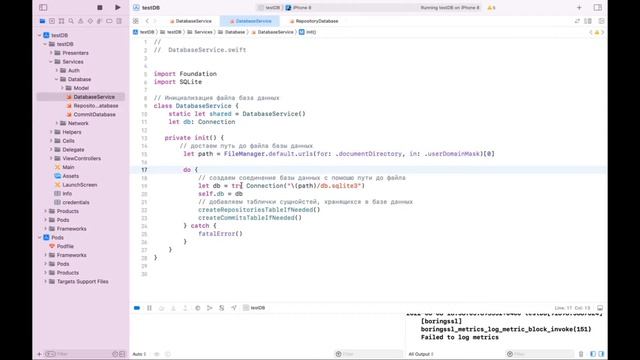This screenshot has height=360, width=640.
Task: Collapse the Services folder
Action: click(51, 62)
